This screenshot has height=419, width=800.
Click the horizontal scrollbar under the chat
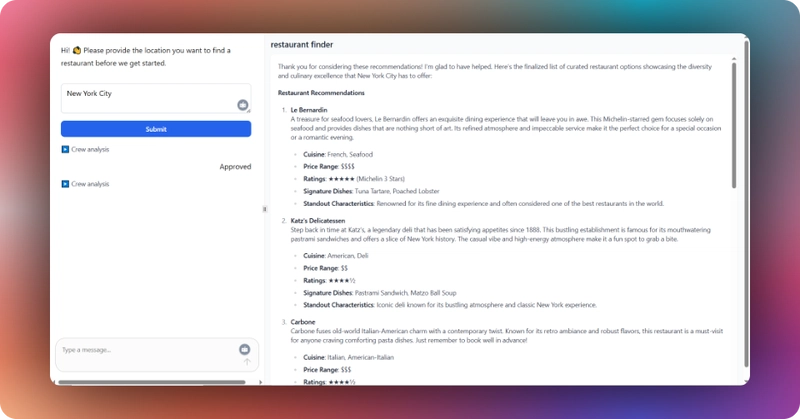[x=152, y=382]
